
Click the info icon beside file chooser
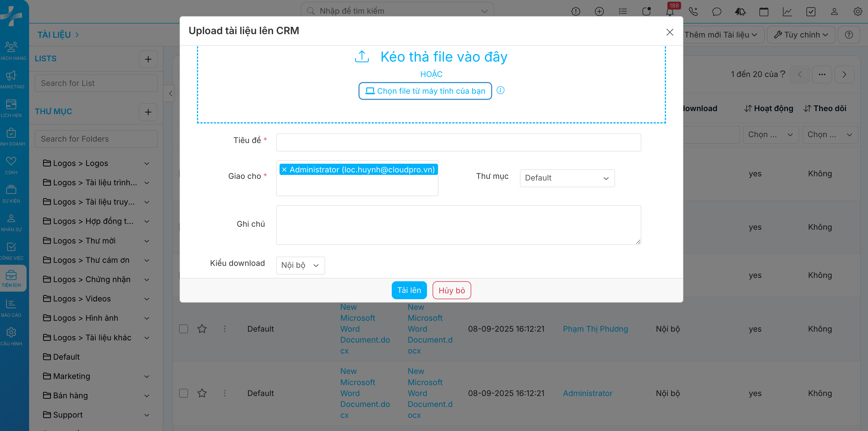click(x=500, y=90)
